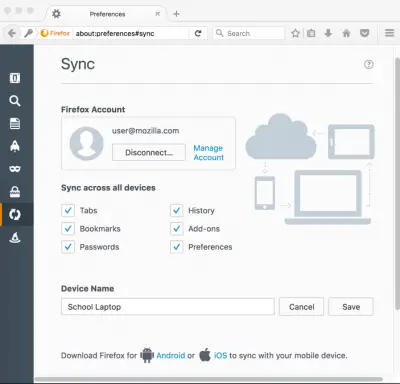Open the Pocket icon in toolbar
400x384 pixels.
click(x=365, y=33)
